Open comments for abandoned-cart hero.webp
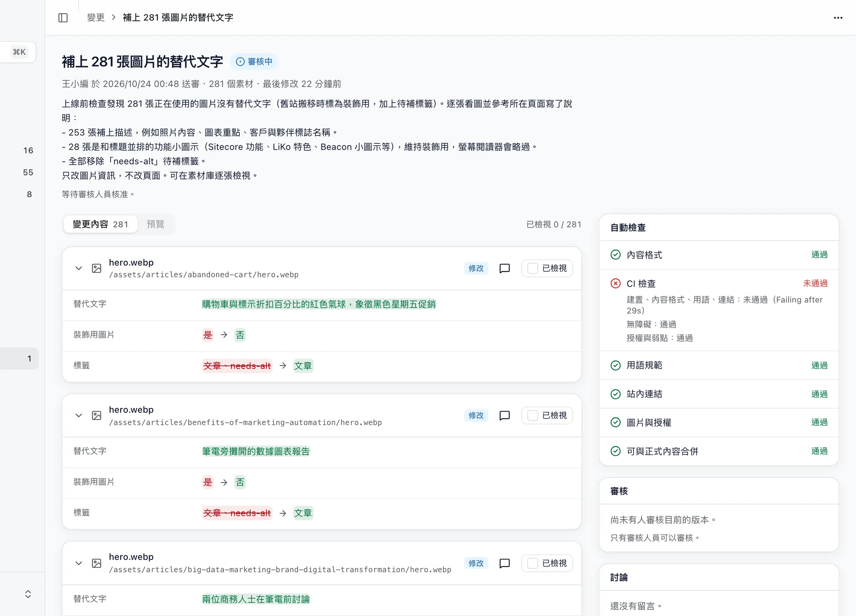 tap(505, 268)
